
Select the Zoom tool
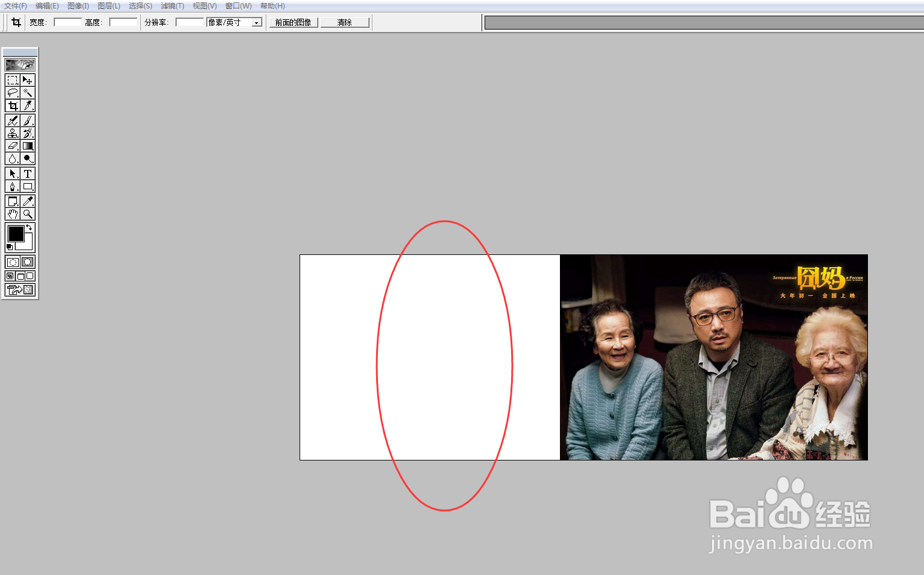click(x=28, y=214)
